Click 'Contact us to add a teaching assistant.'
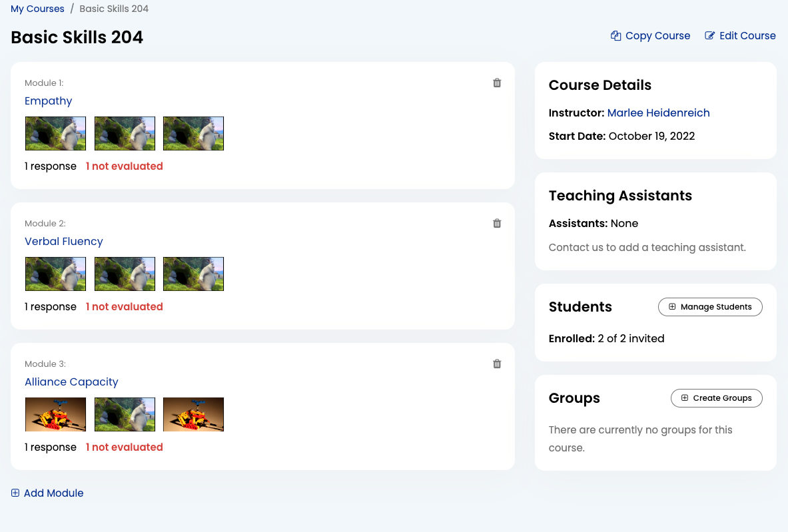 [x=647, y=247]
